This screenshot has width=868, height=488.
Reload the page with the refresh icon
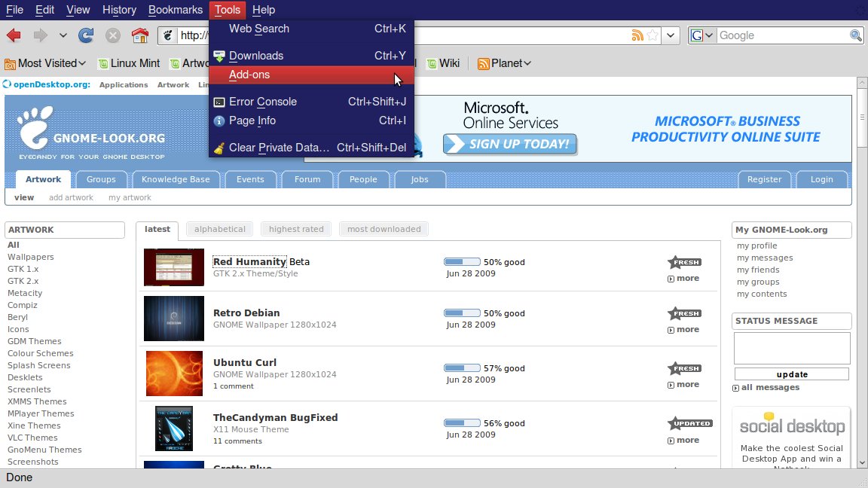(86, 35)
